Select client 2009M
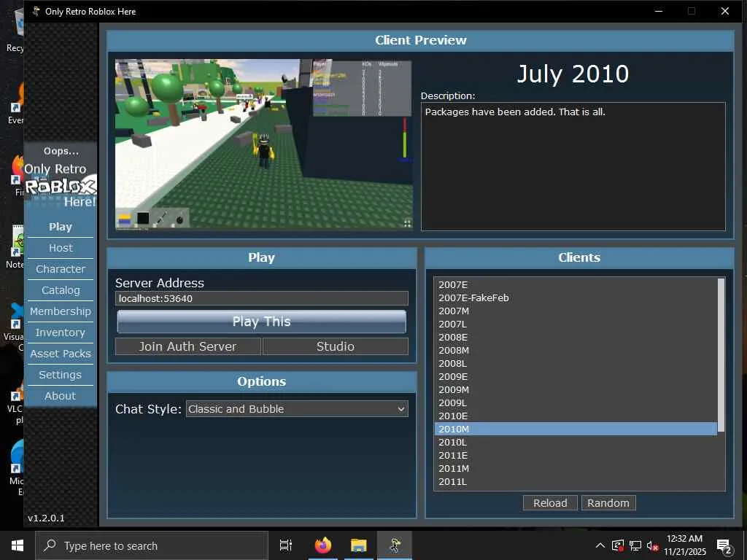Viewport: 747px width, 560px height. pyautogui.click(x=576, y=389)
